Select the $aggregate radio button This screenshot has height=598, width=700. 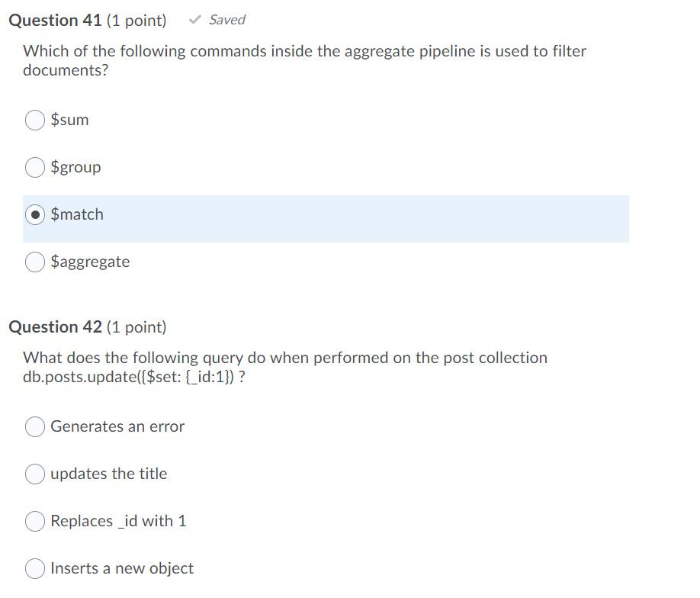point(34,262)
